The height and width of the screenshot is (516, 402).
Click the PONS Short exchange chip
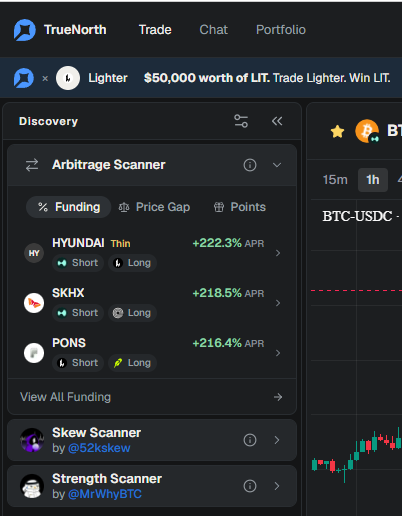tap(78, 363)
